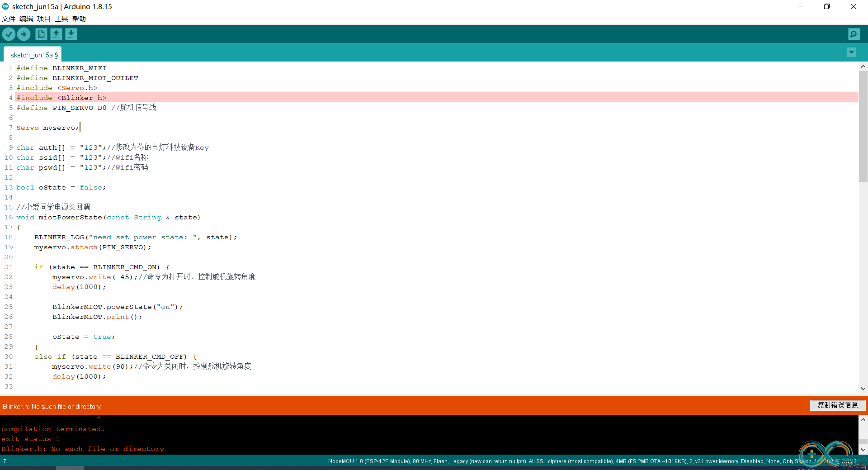Click the 'exit status 1' console line
This screenshot has width=868, height=470.
[30, 439]
